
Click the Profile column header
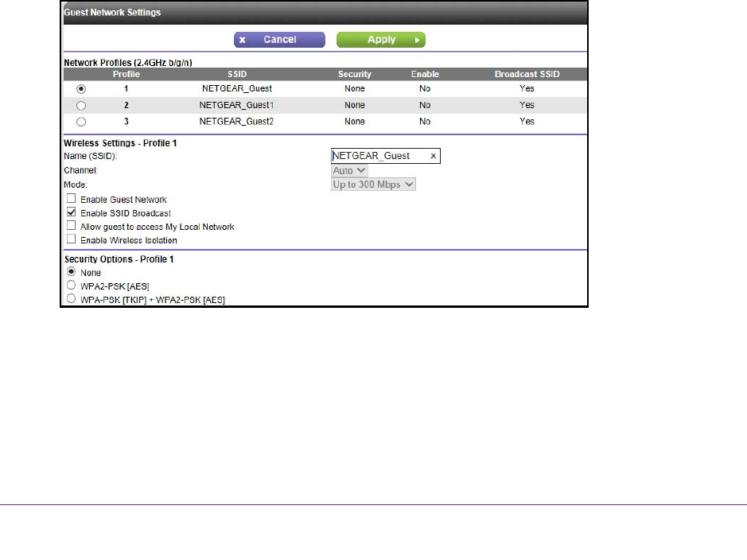(x=126, y=74)
